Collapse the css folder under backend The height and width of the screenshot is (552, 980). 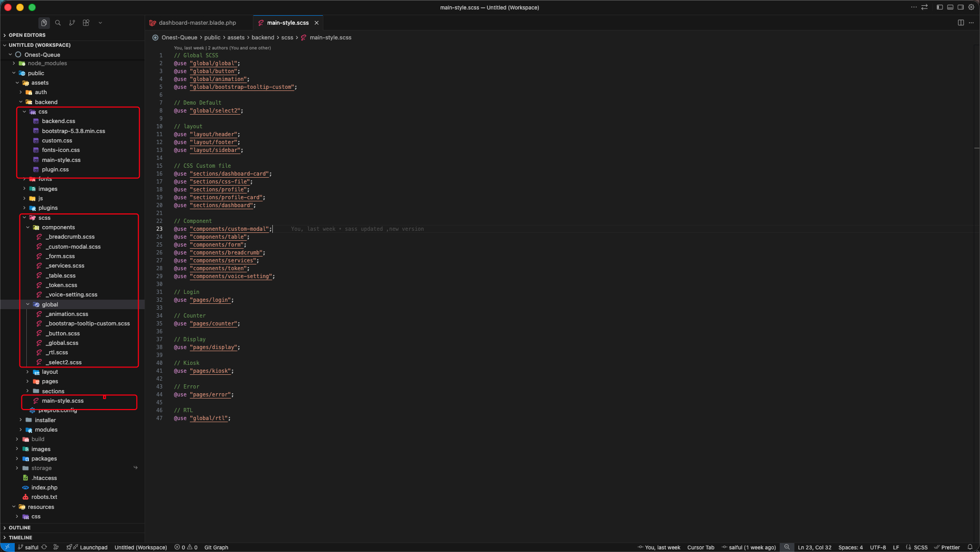pyautogui.click(x=73, y=111)
